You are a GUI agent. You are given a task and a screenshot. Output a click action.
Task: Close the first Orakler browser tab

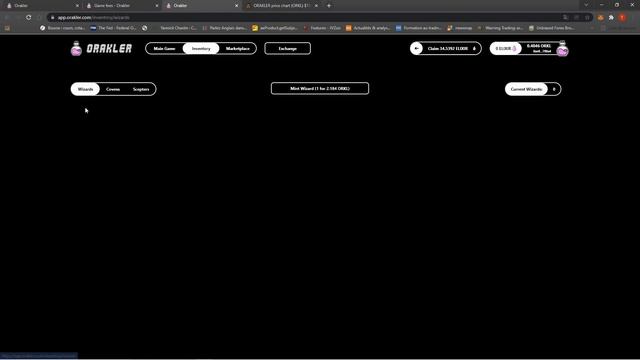[77, 6]
